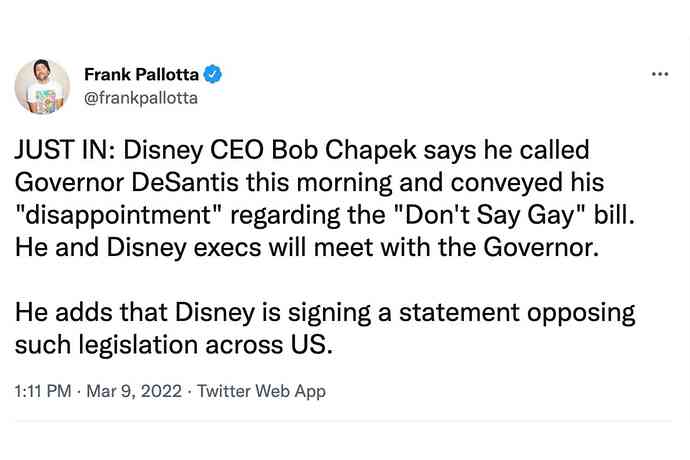Viewport: 690px width, 460px height.
Task: Click the paragraph beginning 'He adds that Disney'
Action: click(325, 328)
